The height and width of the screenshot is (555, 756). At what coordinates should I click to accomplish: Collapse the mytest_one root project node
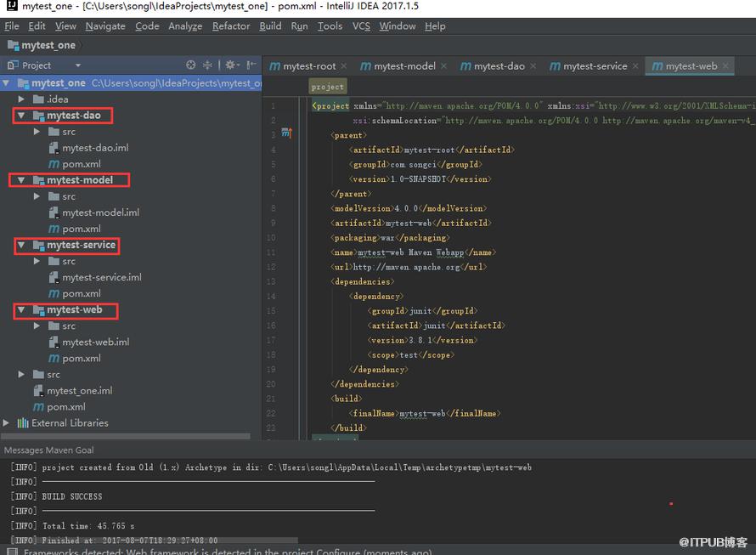click(6, 83)
